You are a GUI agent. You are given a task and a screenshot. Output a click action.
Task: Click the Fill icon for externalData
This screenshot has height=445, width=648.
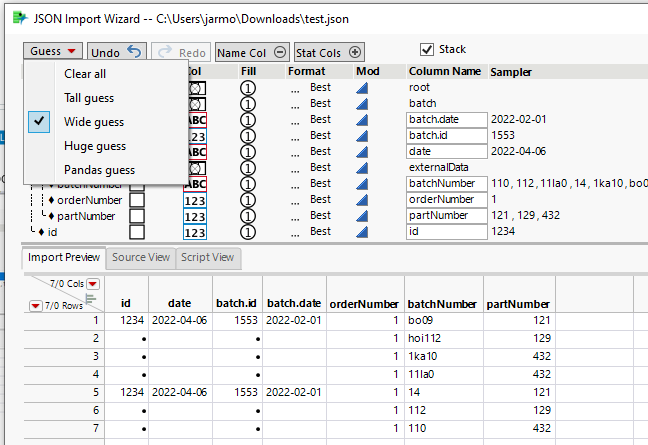click(248, 168)
